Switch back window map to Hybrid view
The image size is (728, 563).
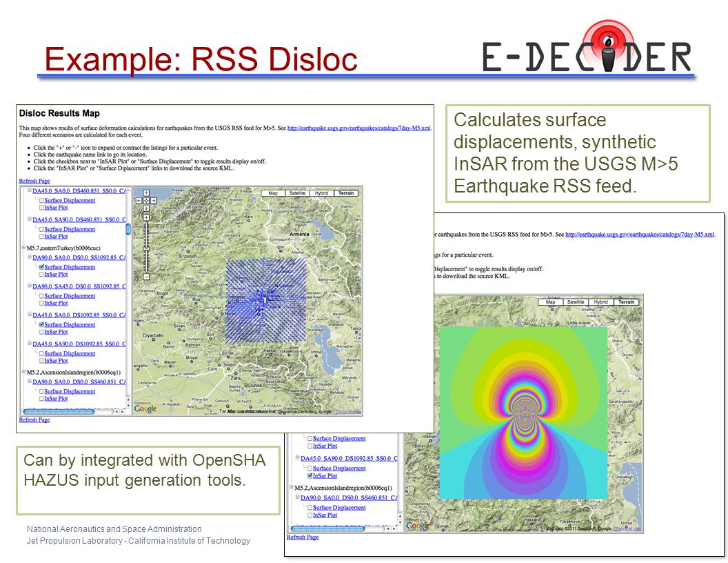[x=600, y=302]
